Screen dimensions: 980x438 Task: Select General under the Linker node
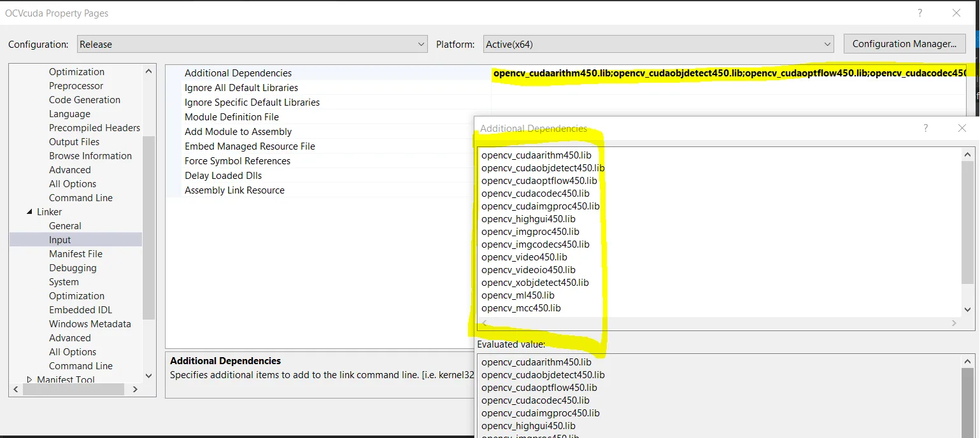pos(65,225)
